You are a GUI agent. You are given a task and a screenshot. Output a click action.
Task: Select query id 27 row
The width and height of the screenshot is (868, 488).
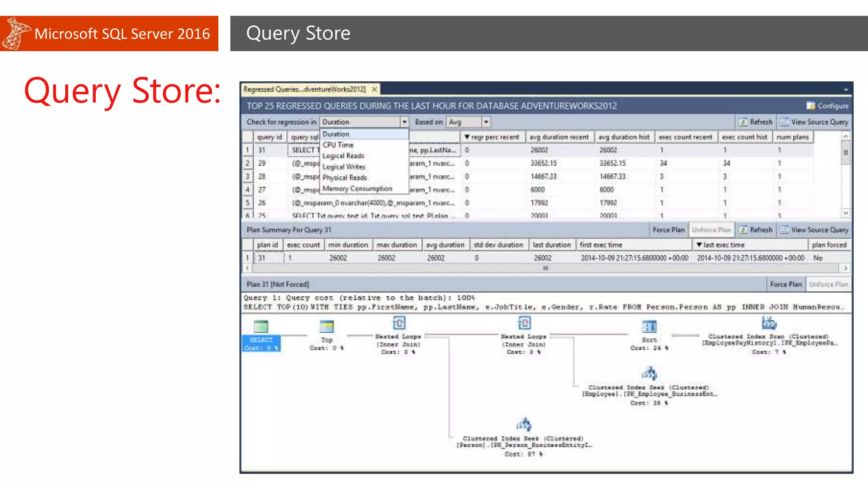click(528, 190)
